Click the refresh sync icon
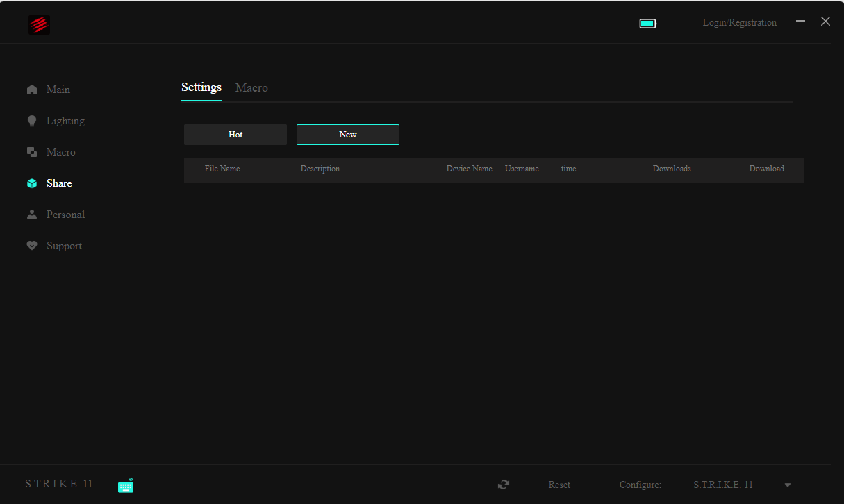The image size is (844, 504). coord(504,485)
